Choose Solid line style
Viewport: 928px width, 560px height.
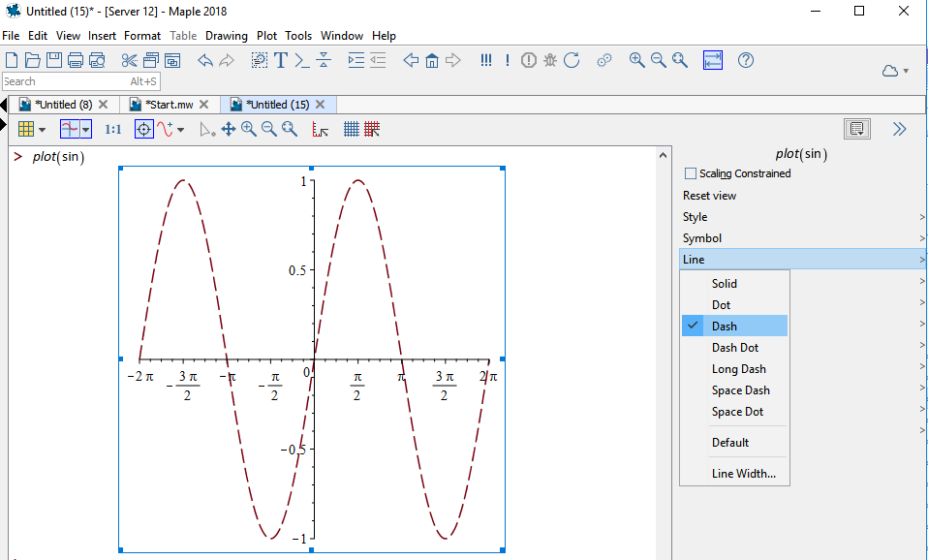pos(734,284)
